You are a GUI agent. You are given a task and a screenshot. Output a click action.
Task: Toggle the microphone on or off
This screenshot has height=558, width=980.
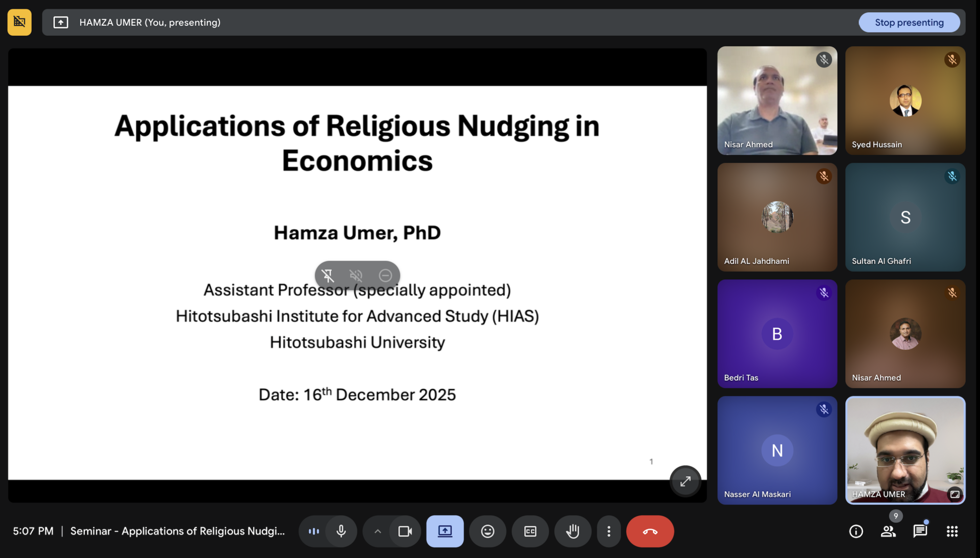click(x=341, y=531)
